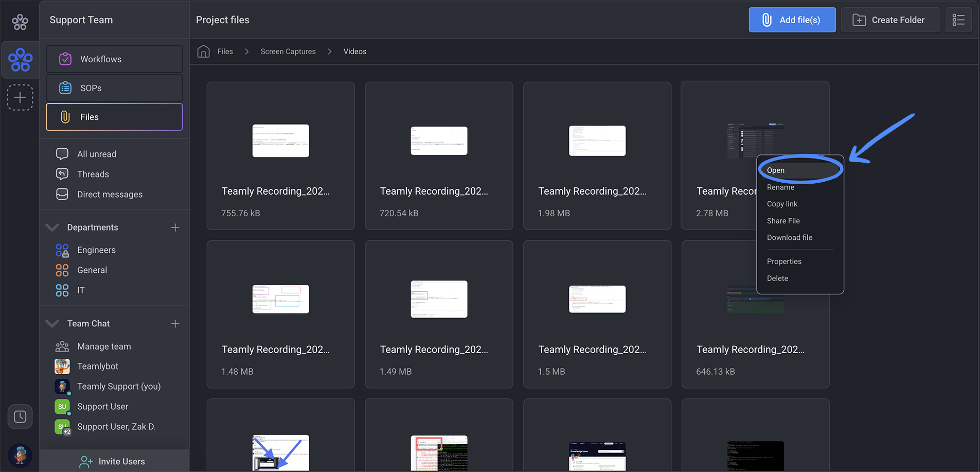The image size is (980, 472).
Task: Navigate to Files breadcrumb
Action: tap(225, 51)
